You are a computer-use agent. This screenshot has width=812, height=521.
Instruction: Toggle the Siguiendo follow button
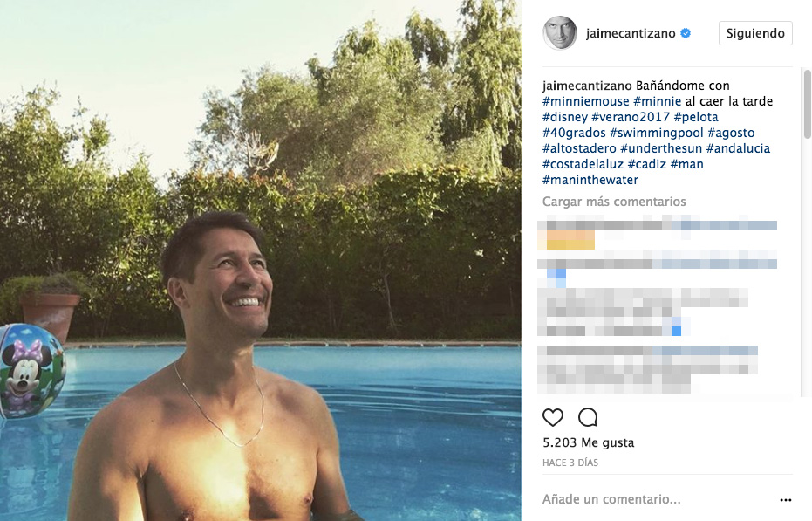pos(755,33)
